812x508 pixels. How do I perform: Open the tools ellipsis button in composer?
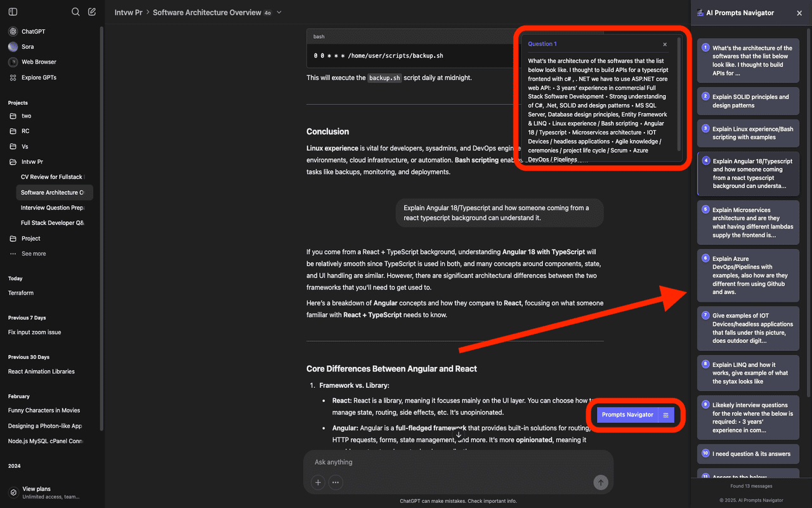[336, 483]
